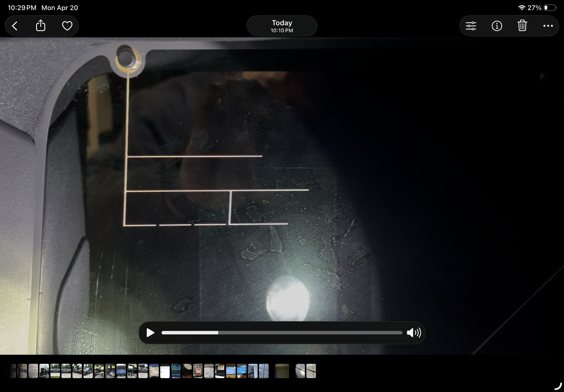This screenshot has width=564, height=392.
Task: Open the share sheet
Action: (x=41, y=26)
